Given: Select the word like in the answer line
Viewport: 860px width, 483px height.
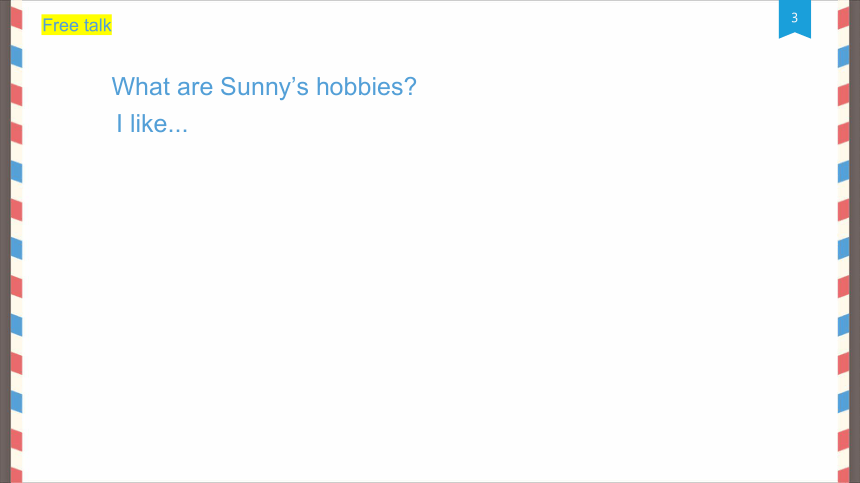Looking at the screenshot, I should (x=148, y=123).
